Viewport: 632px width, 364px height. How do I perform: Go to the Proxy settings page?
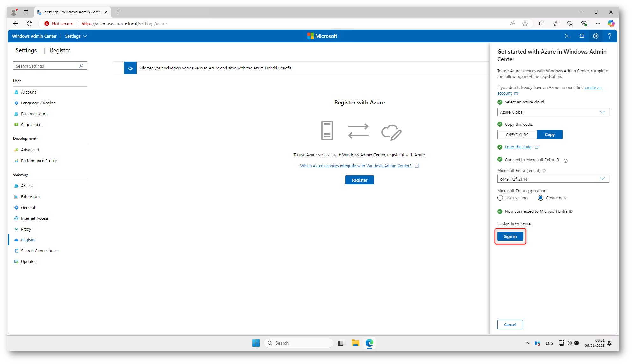(x=26, y=229)
